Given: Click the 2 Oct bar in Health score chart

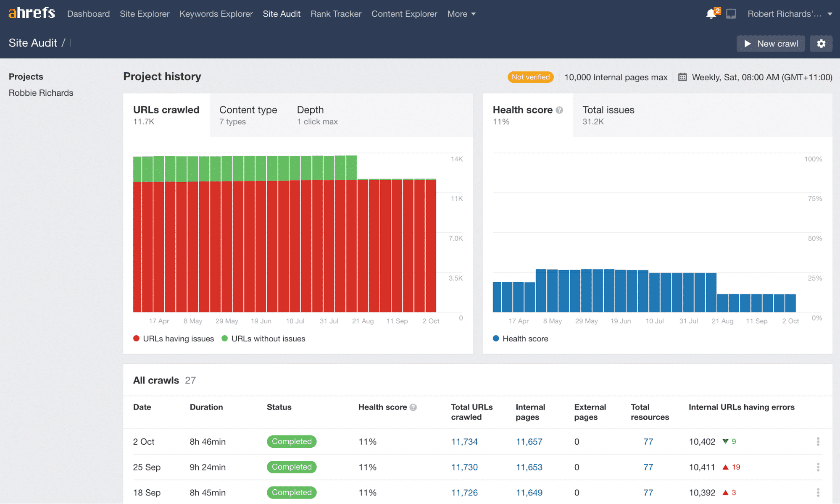Looking at the screenshot, I should [x=790, y=302].
